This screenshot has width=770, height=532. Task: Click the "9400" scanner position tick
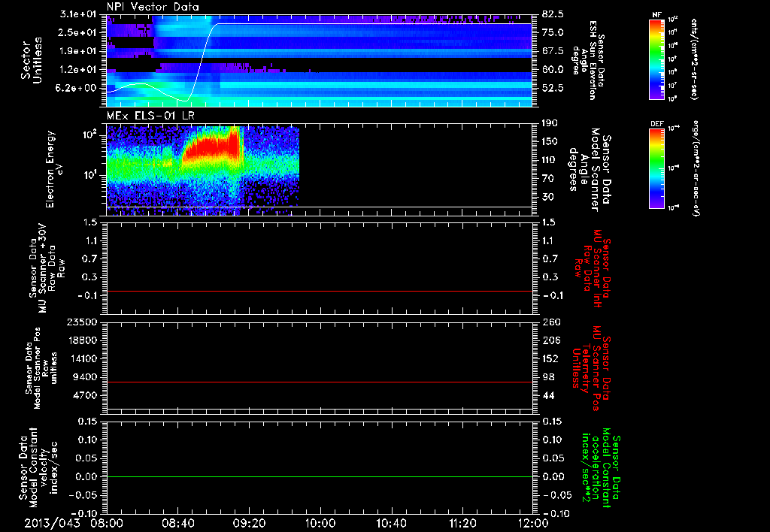[x=86, y=377]
